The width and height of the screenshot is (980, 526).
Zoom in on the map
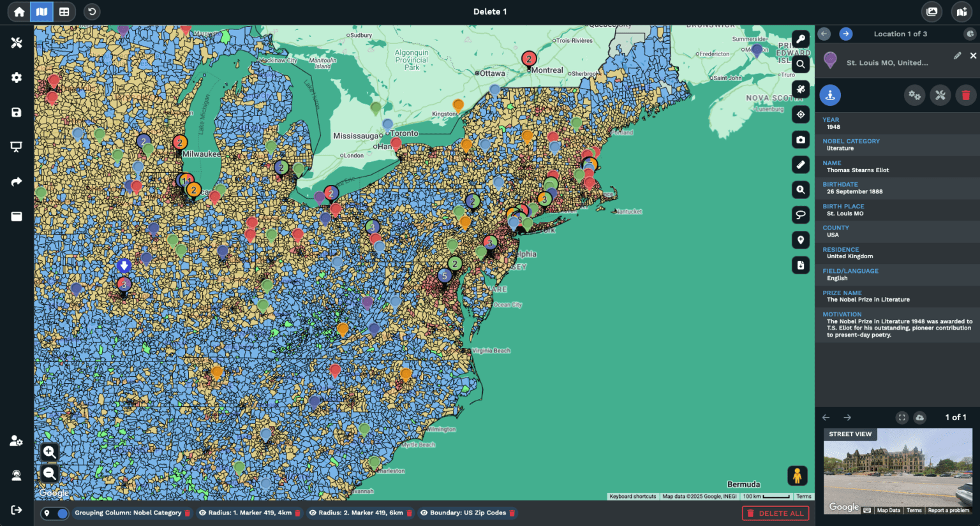coord(49,452)
